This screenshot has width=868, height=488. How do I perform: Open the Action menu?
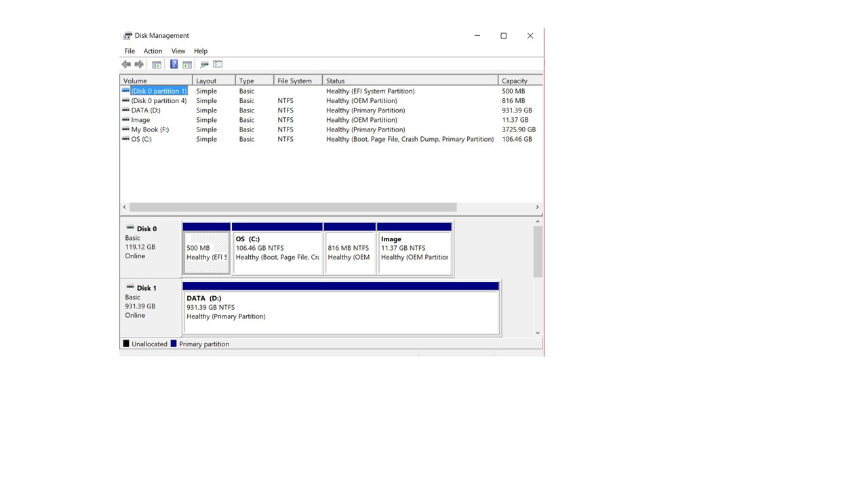153,51
